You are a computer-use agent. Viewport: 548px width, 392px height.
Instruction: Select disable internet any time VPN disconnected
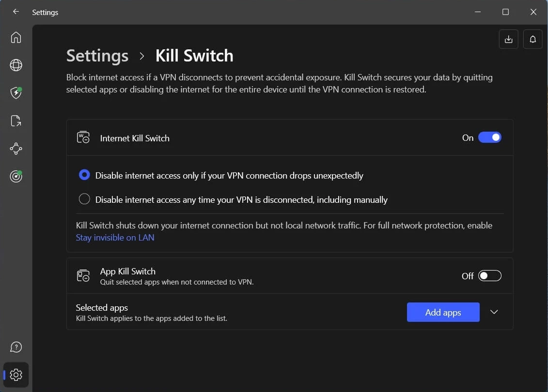click(84, 199)
